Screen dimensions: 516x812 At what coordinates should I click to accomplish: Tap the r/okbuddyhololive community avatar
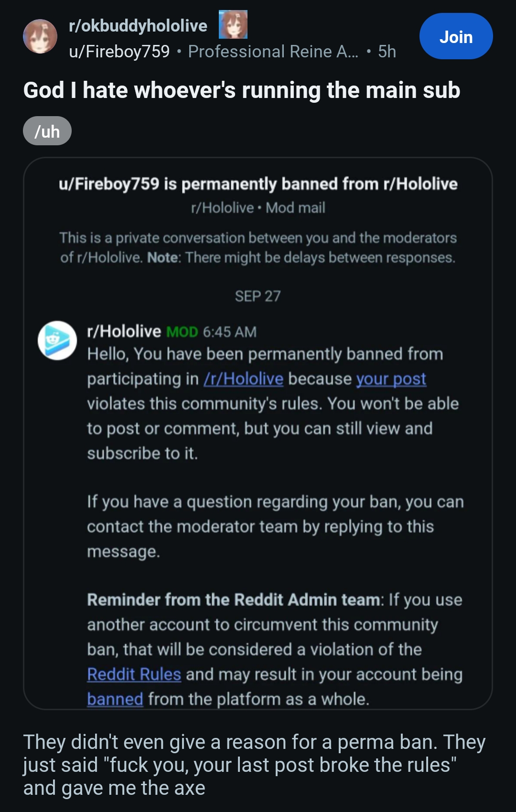point(40,36)
